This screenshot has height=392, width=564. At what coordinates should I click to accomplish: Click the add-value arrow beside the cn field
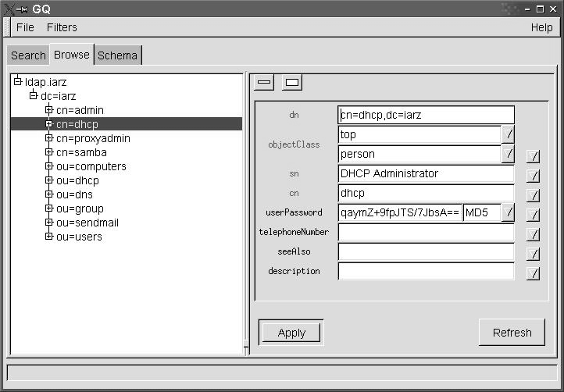click(x=533, y=195)
